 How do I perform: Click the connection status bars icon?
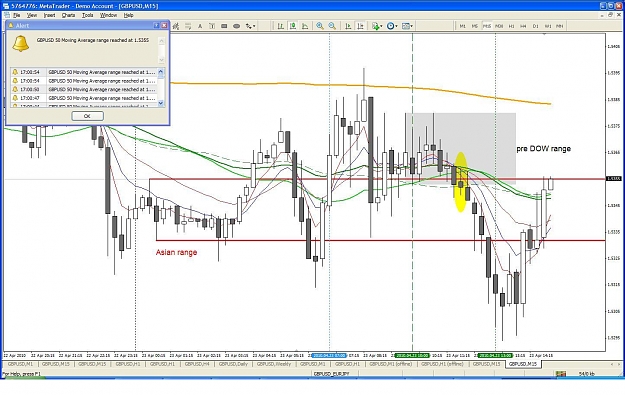561,374
